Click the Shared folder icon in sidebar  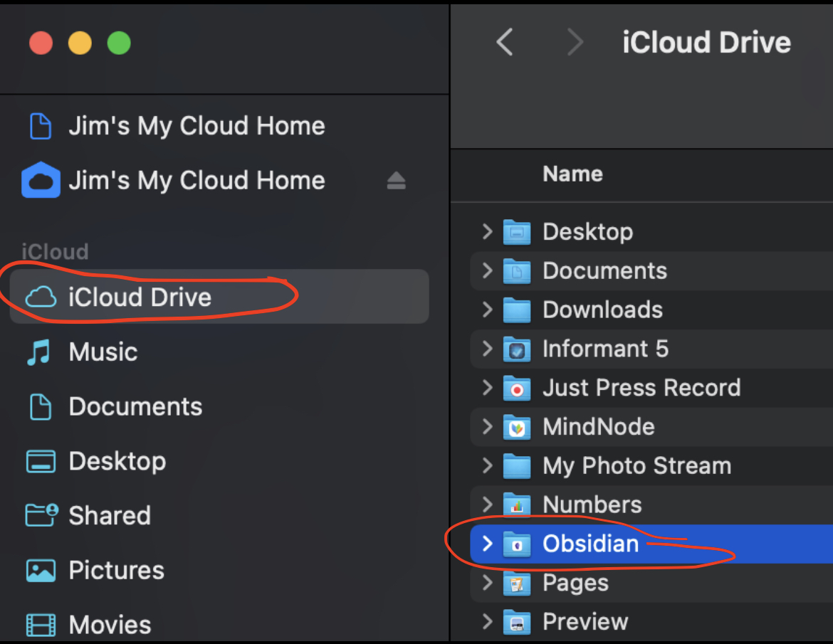41,515
